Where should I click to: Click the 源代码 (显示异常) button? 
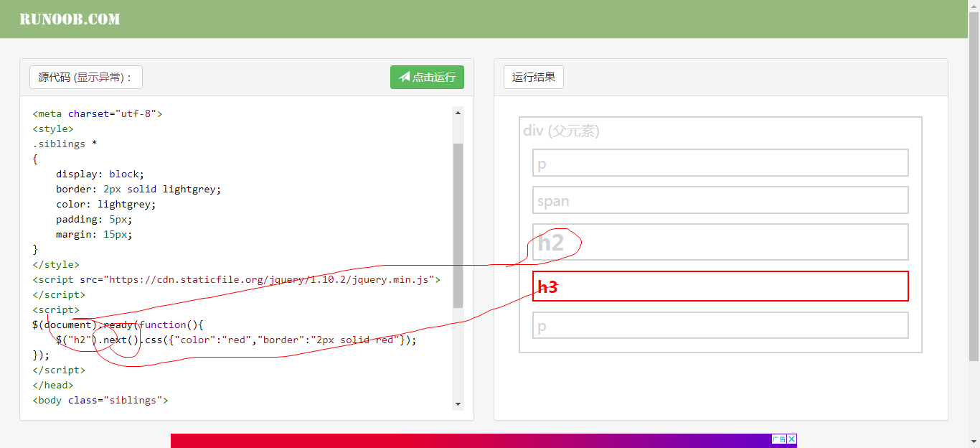(86, 78)
